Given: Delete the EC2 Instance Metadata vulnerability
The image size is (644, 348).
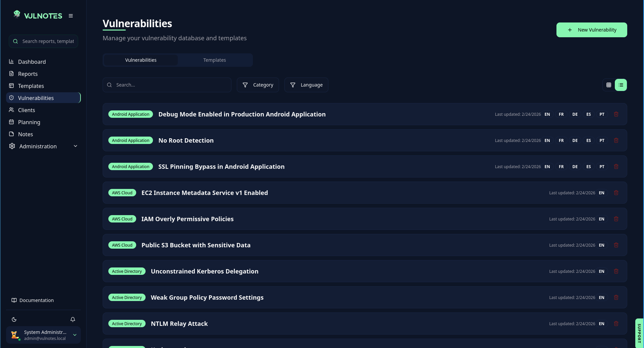Looking at the screenshot, I should pos(616,193).
